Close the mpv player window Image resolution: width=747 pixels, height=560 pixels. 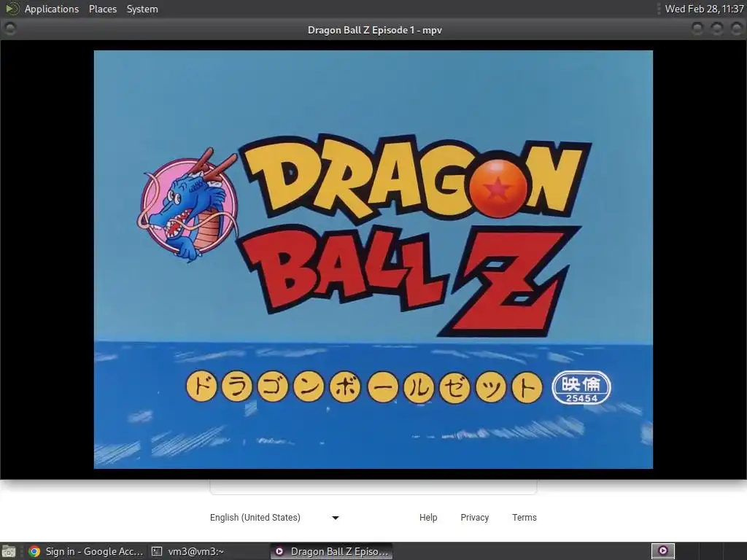(736, 29)
